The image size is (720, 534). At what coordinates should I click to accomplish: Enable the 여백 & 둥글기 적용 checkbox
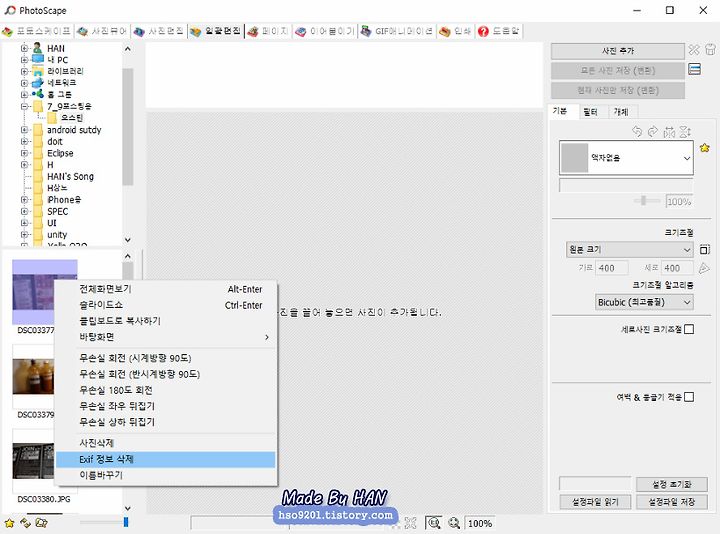point(689,397)
